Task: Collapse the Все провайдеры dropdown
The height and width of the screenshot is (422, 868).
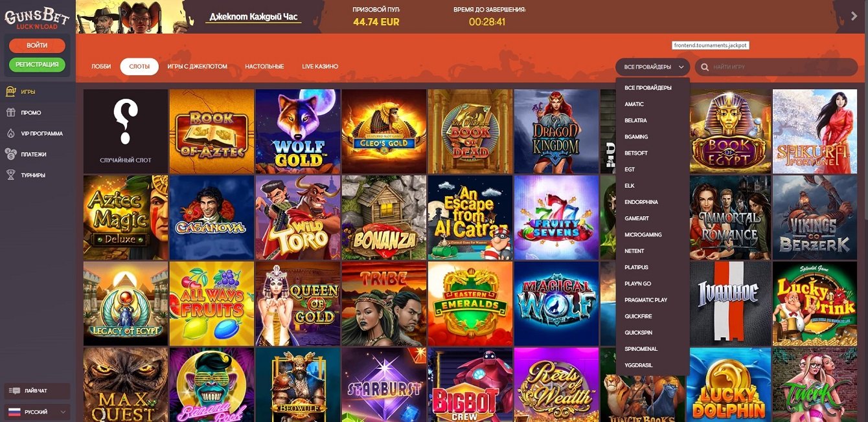Action: point(653,67)
